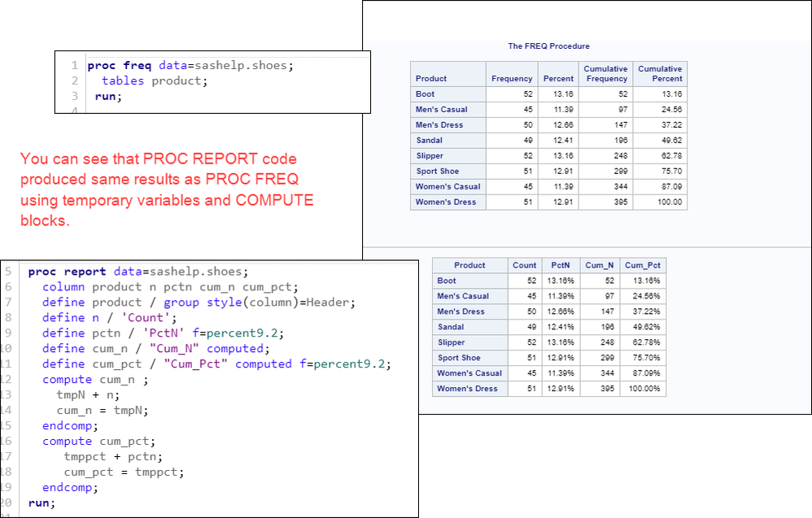Select the PctN column header
The image size is (812, 518).
pos(558,264)
